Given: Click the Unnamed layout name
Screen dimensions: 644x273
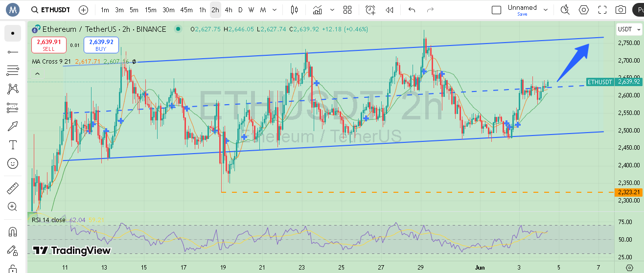Looking at the screenshot, I should pos(522,7).
